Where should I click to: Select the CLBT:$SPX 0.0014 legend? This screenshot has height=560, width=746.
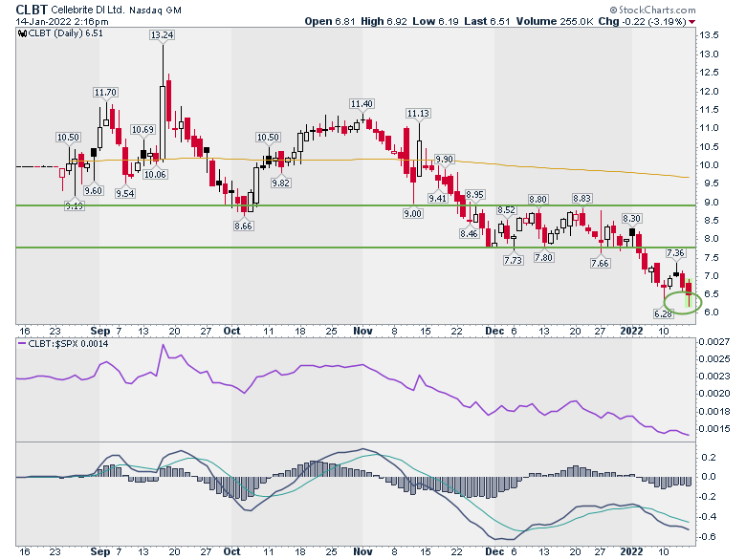click(x=68, y=344)
